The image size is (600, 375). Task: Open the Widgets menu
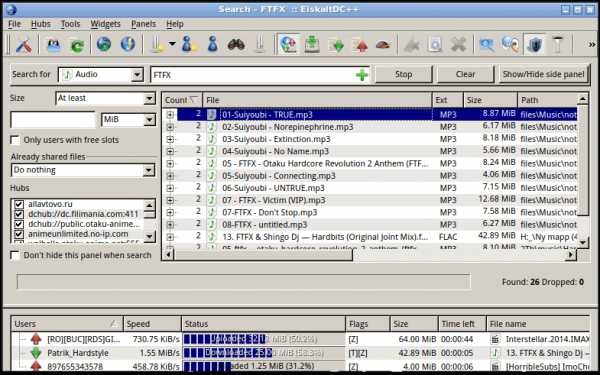coord(105,24)
